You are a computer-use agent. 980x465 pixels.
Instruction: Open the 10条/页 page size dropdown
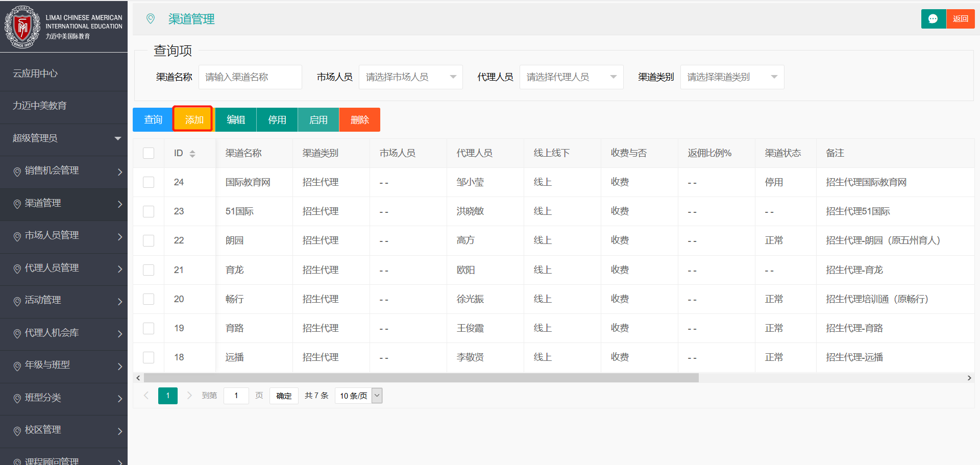pyautogui.click(x=359, y=396)
